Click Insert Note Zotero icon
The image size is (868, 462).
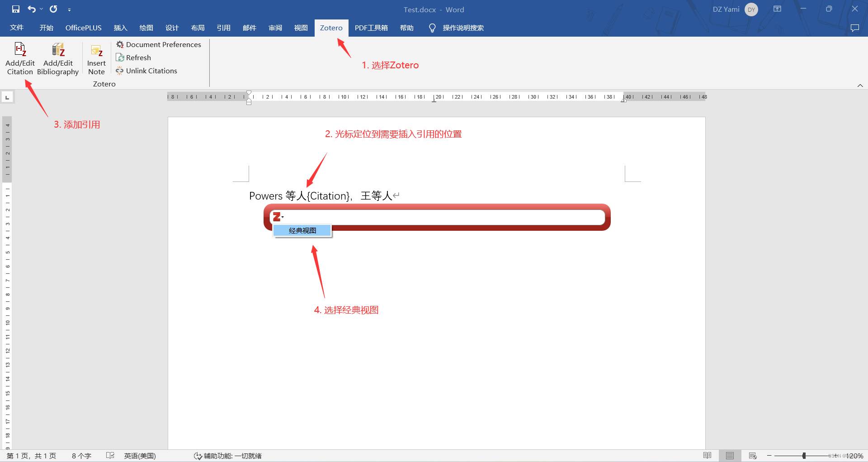click(x=96, y=59)
